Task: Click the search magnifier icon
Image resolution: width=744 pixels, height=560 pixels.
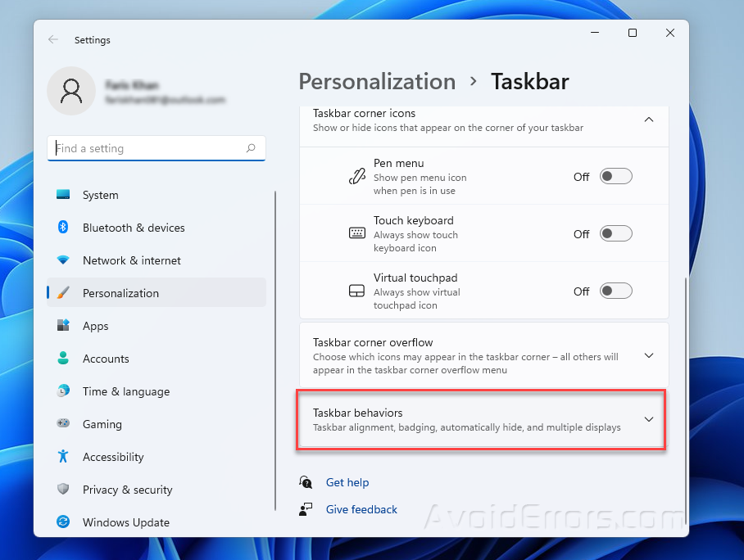Action: (x=251, y=148)
